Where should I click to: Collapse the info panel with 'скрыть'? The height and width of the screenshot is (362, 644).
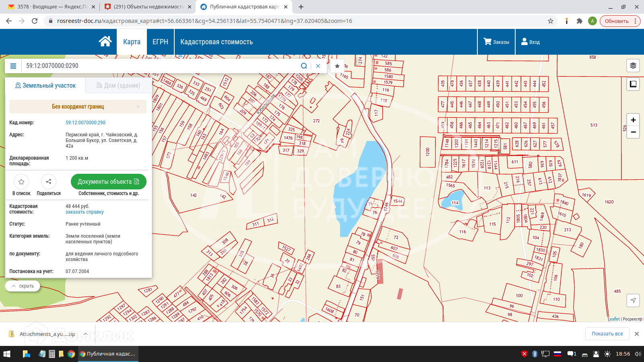coord(23,286)
